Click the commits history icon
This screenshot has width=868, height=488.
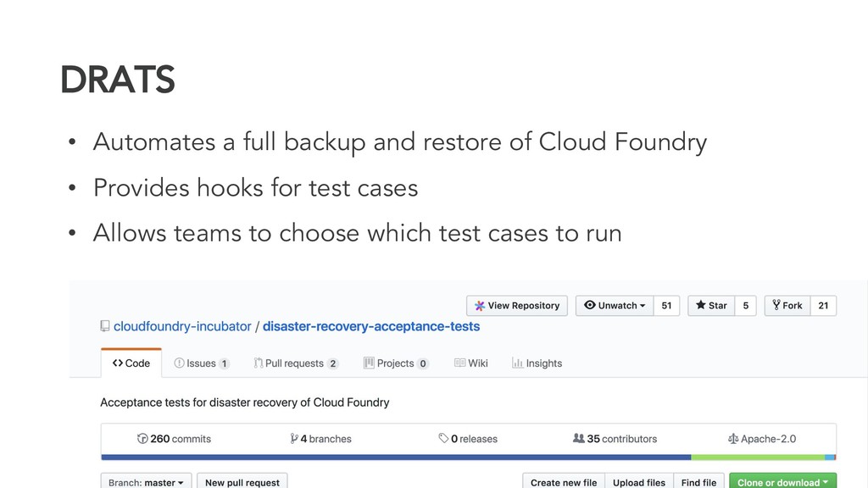142,439
